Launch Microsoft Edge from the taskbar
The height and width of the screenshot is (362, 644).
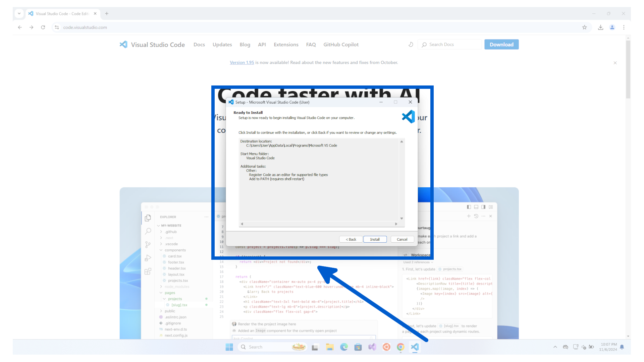(x=344, y=347)
